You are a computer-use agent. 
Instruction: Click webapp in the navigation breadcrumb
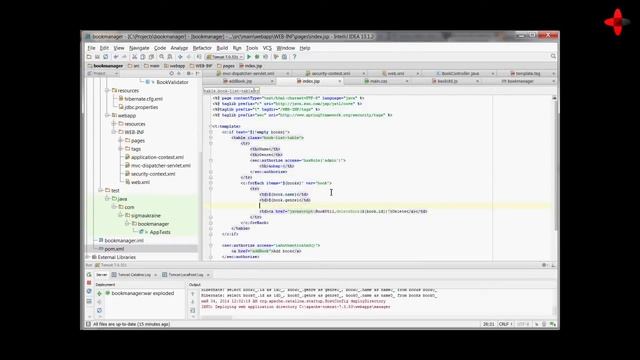tap(175, 66)
